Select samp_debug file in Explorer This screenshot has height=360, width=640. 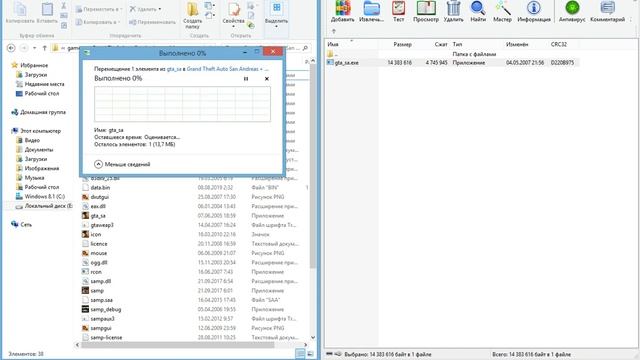coord(105,309)
